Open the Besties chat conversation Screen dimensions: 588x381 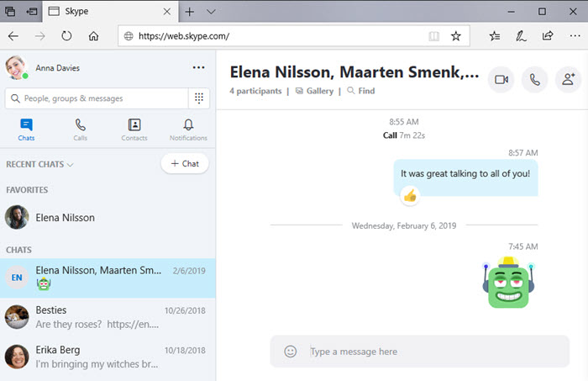[108, 316]
